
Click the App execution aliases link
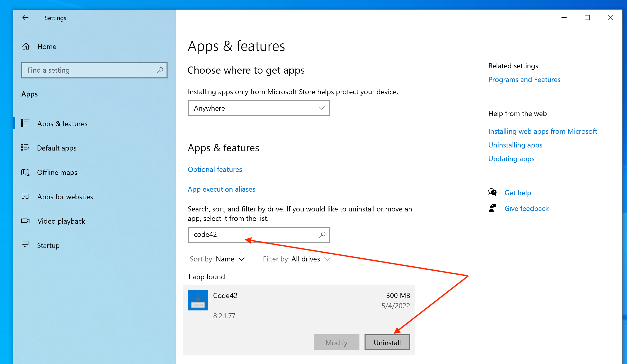click(221, 189)
